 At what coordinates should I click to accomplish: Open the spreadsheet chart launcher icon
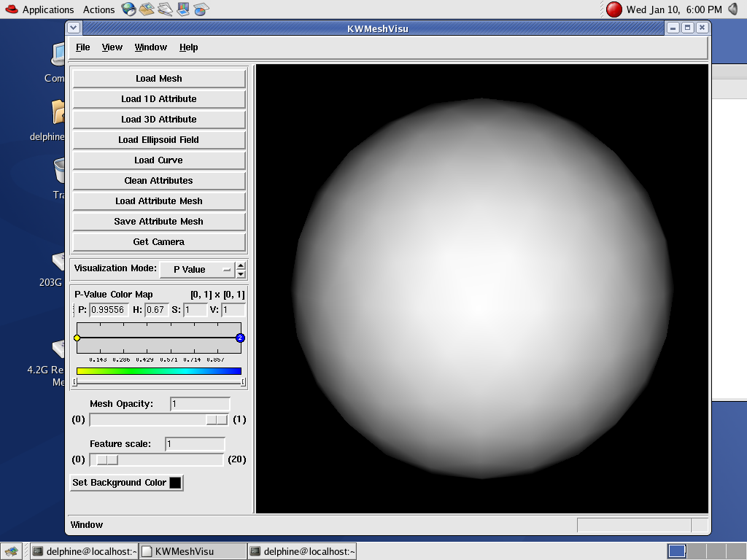click(x=201, y=9)
